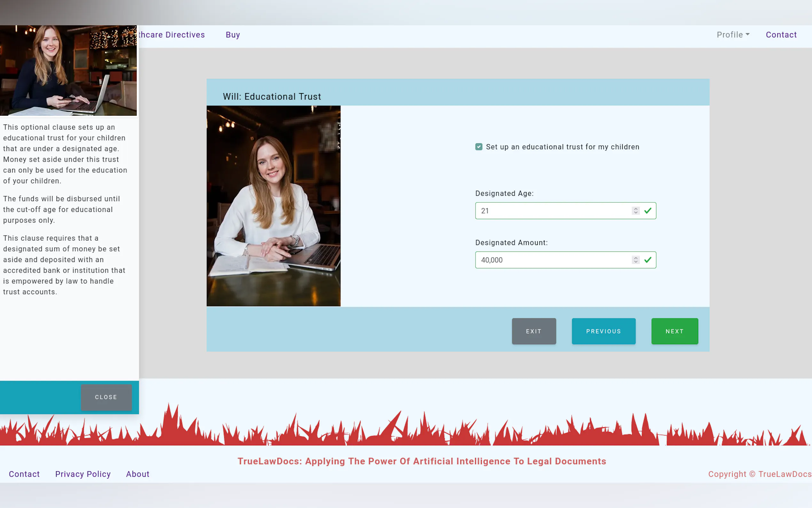Image resolution: width=812 pixels, height=508 pixels.
Task: Click the Designated Age stepper arrows
Action: [636, 211]
